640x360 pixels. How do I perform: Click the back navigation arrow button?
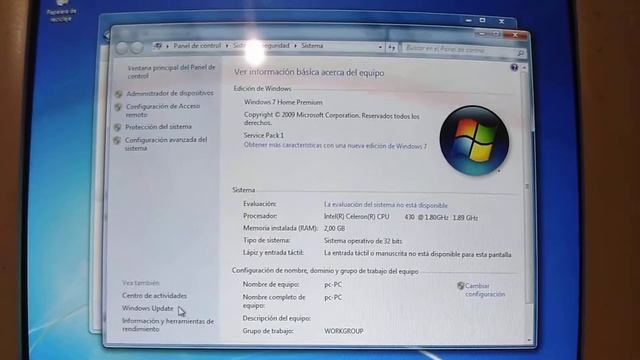122,48
